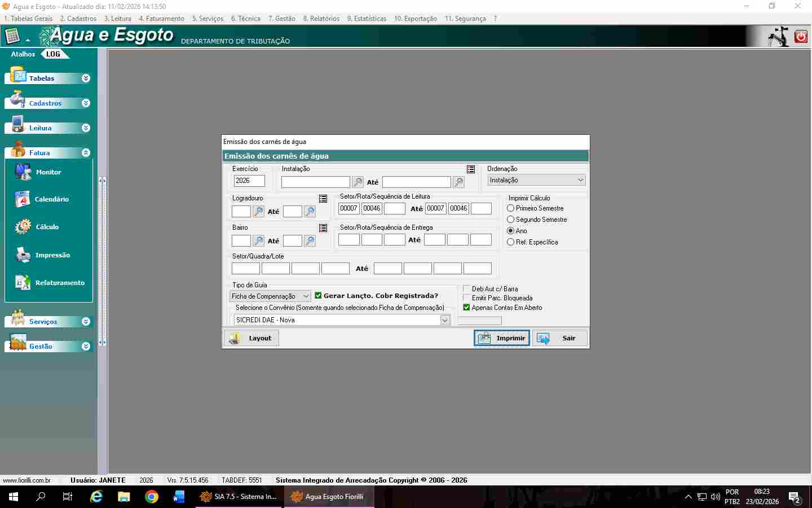Viewport: 812px width, 508px height.
Task: Click the Layout button
Action: (251, 338)
